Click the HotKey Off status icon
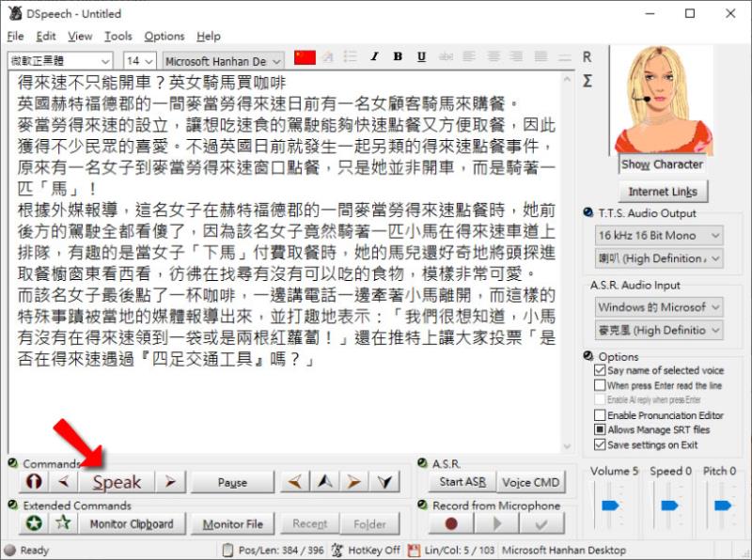Image resolution: width=752 pixels, height=560 pixels. (337, 550)
